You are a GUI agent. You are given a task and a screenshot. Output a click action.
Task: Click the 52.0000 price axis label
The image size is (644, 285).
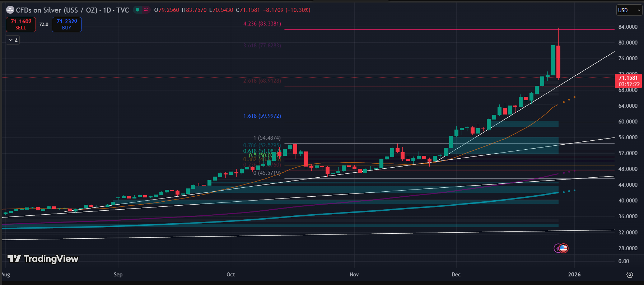[628, 153]
